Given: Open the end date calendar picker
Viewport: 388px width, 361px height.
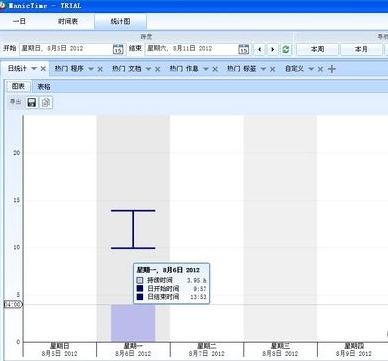Looking at the screenshot, I should 244,49.
